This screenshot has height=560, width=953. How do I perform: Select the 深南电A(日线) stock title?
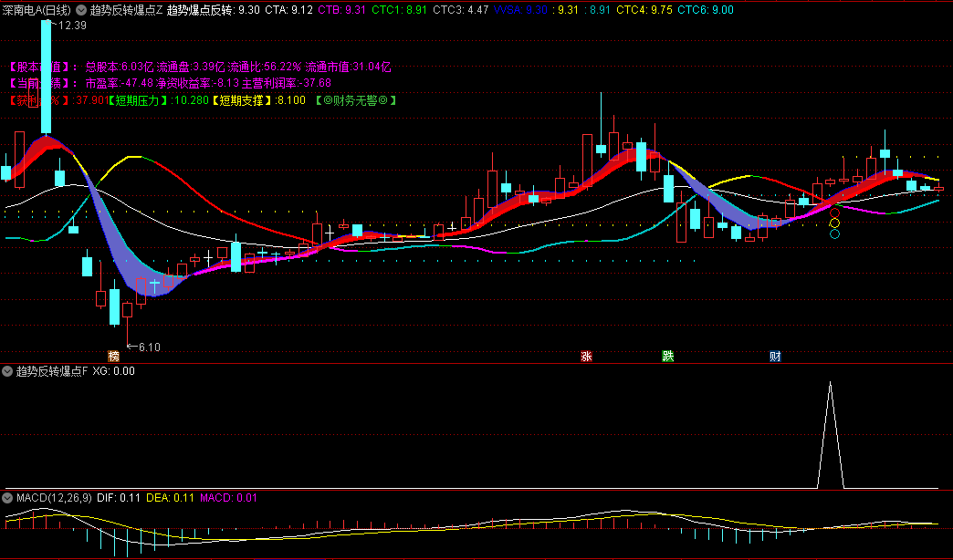39,10
